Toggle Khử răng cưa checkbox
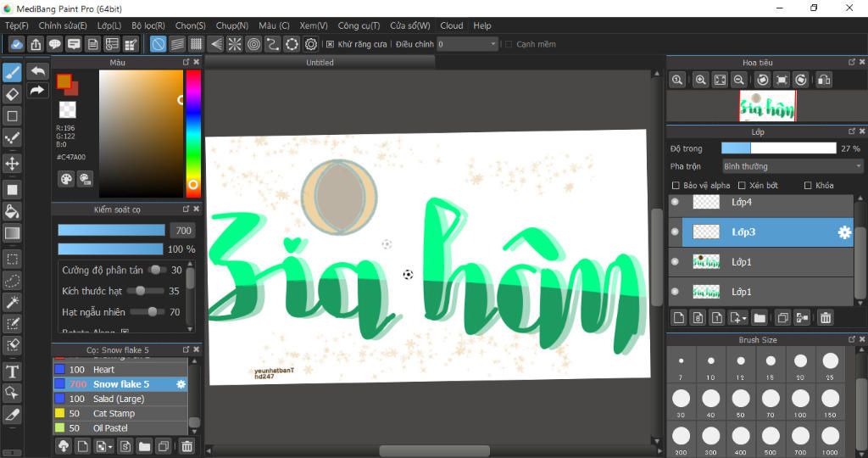The height and width of the screenshot is (458, 868). click(330, 44)
